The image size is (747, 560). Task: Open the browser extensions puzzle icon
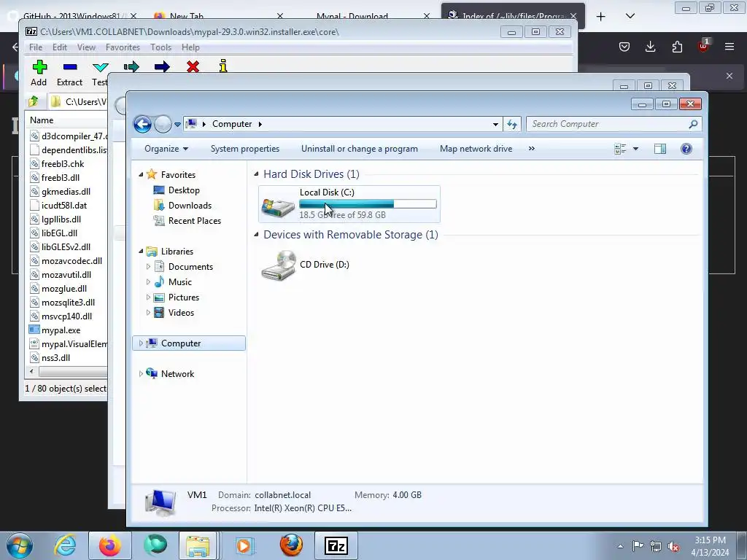point(677,47)
